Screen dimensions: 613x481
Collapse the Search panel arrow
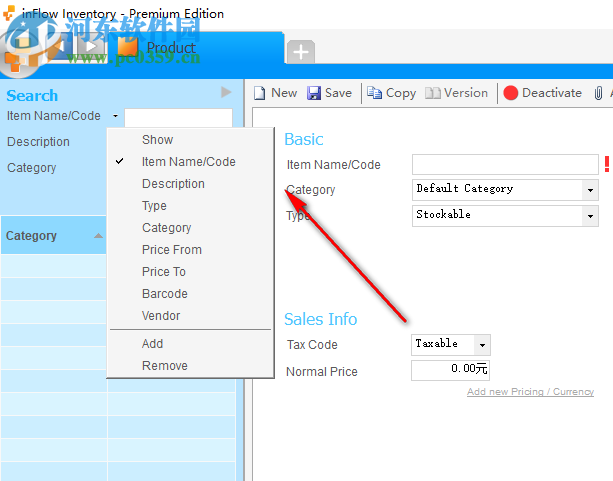(226, 92)
